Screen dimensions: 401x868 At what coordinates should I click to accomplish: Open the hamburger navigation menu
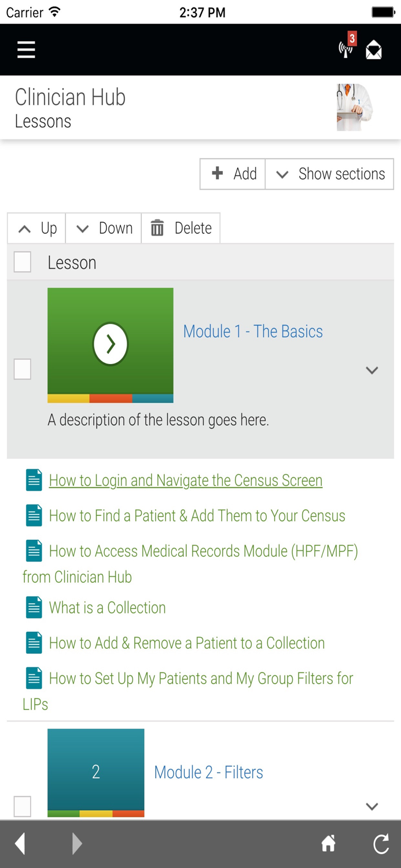pos(25,49)
